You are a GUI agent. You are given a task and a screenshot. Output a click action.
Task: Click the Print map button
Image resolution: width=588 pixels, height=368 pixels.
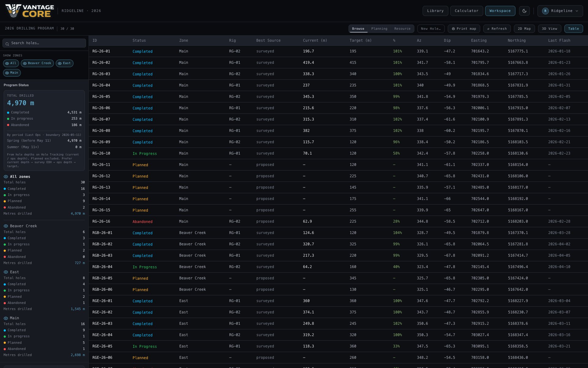point(464,29)
